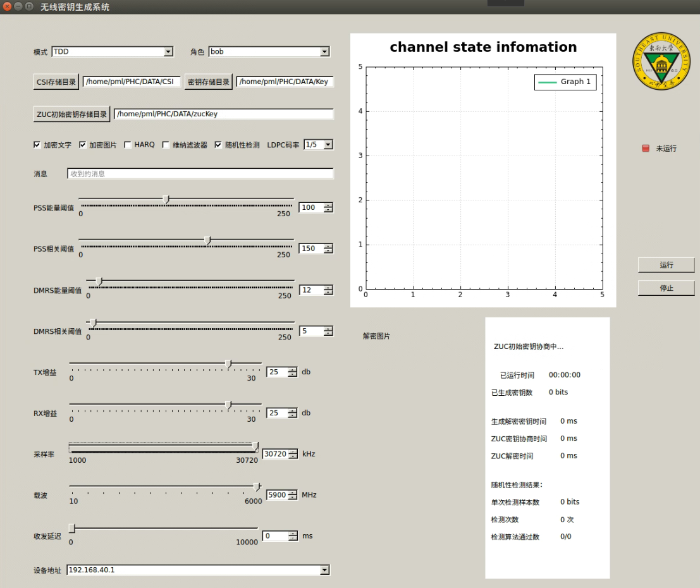700x588 pixels.
Task: Click the 检测算法通过数 0/0 value
Action: coord(565,537)
